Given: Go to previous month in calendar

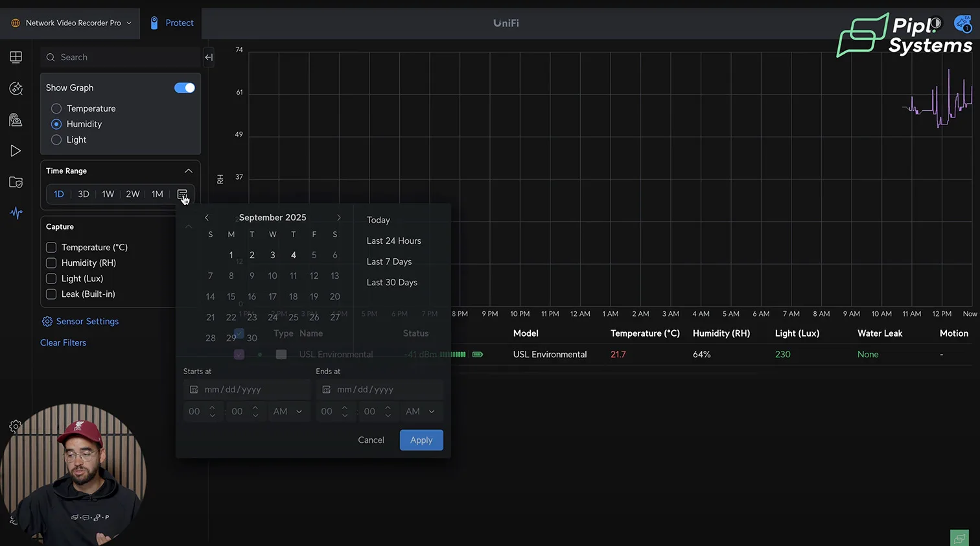Looking at the screenshot, I should click(207, 218).
